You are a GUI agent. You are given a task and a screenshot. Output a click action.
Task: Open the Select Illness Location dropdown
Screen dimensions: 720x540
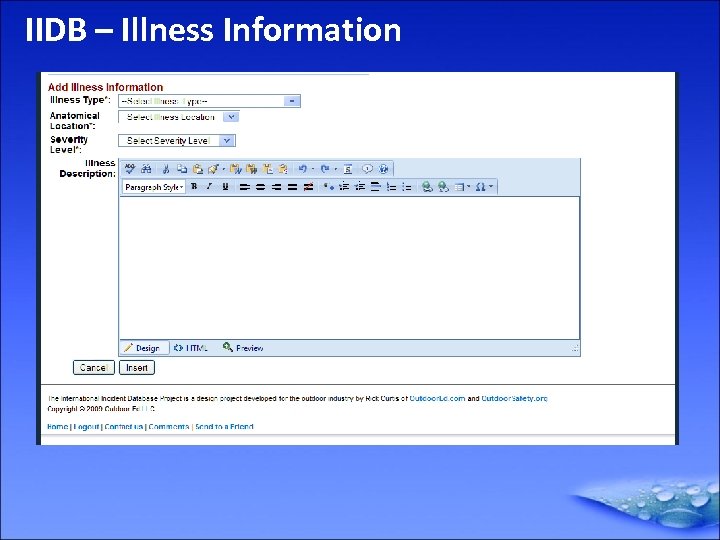pos(179,117)
